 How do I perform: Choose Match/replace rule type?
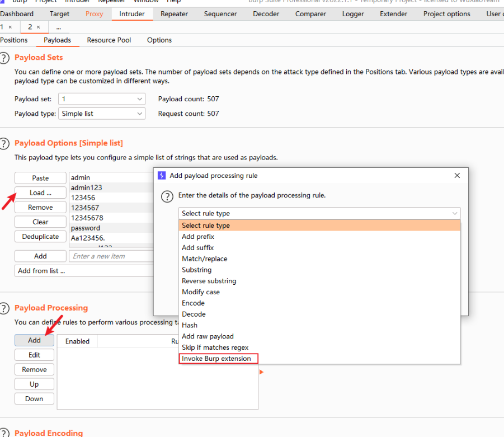[319, 259]
